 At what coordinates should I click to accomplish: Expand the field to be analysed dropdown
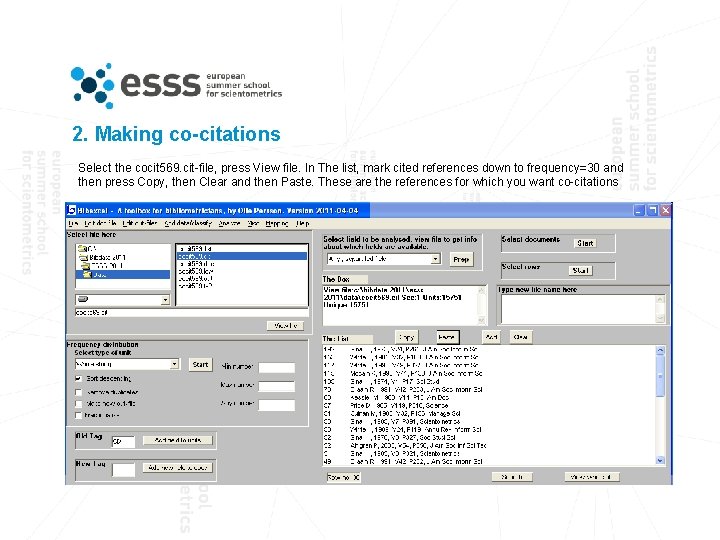coord(435,259)
